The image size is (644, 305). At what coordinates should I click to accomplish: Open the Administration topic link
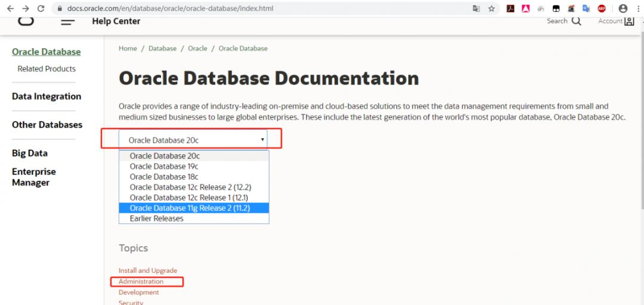(141, 282)
